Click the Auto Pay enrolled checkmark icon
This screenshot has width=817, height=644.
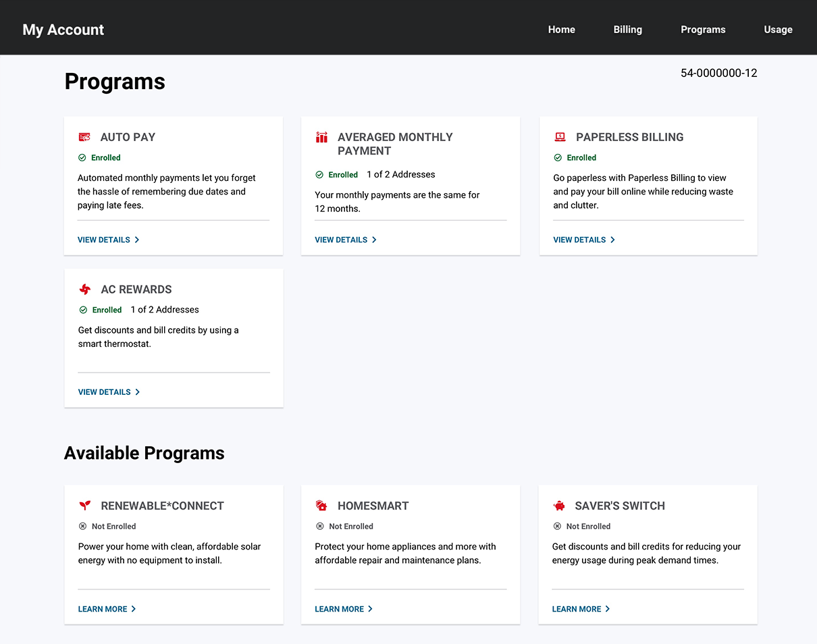tap(82, 158)
